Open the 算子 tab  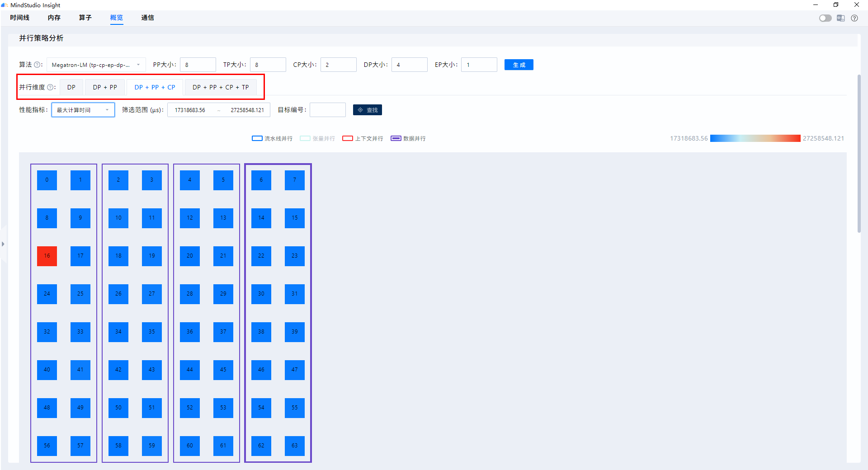click(85, 18)
